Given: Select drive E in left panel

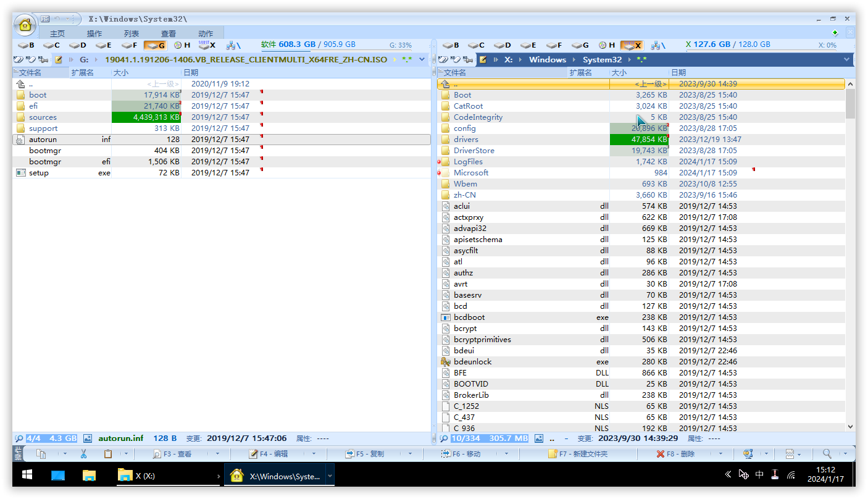Looking at the screenshot, I should tap(103, 45).
